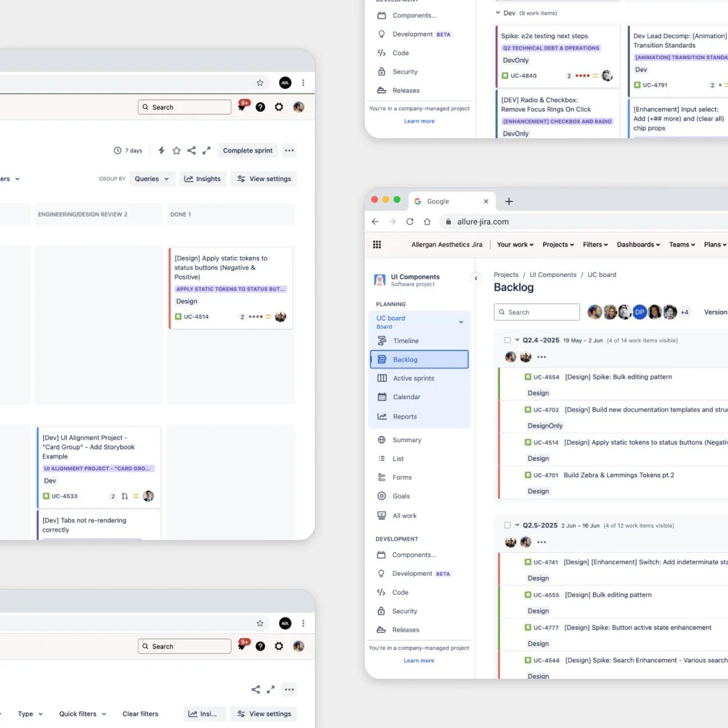
Task: Open settings gear in sprint board window
Action: click(278, 107)
